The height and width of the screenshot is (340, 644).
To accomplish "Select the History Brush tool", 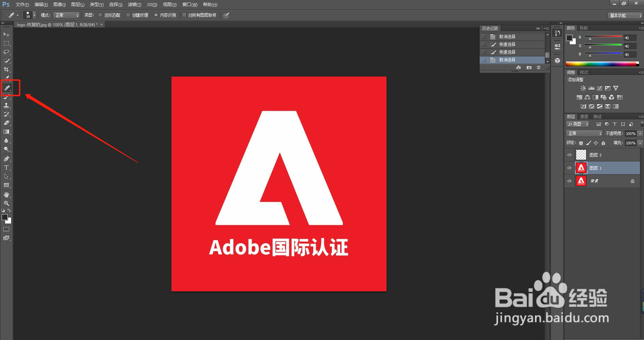I will pyautogui.click(x=6, y=114).
